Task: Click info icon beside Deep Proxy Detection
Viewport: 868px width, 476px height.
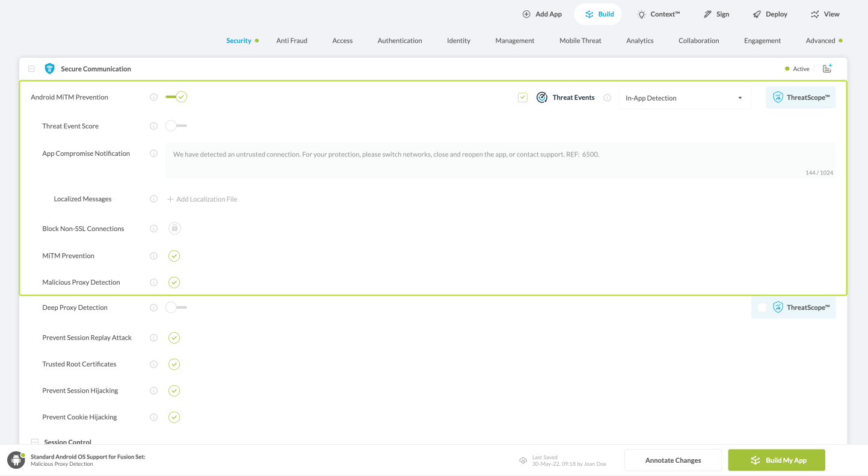Action: coord(153,308)
